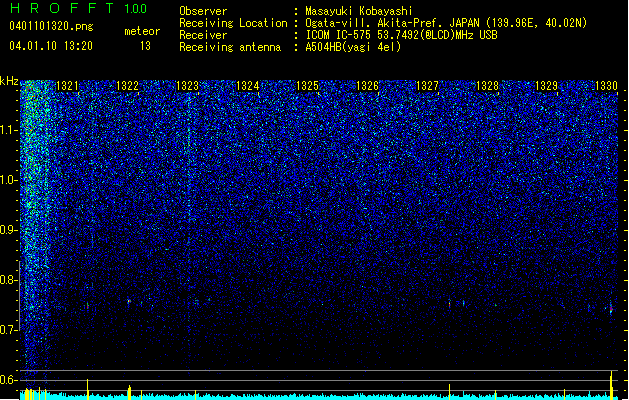Click the 1322 time marker
The height and width of the screenshot is (400, 629).
tap(127, 86)
